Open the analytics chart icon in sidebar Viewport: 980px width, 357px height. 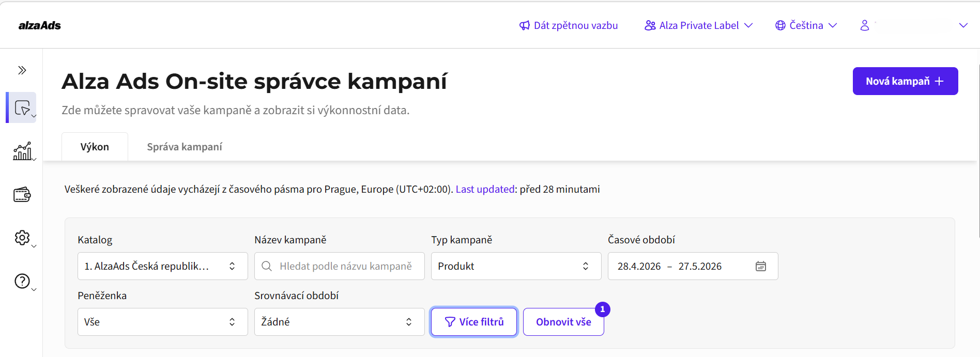point(22,151)
